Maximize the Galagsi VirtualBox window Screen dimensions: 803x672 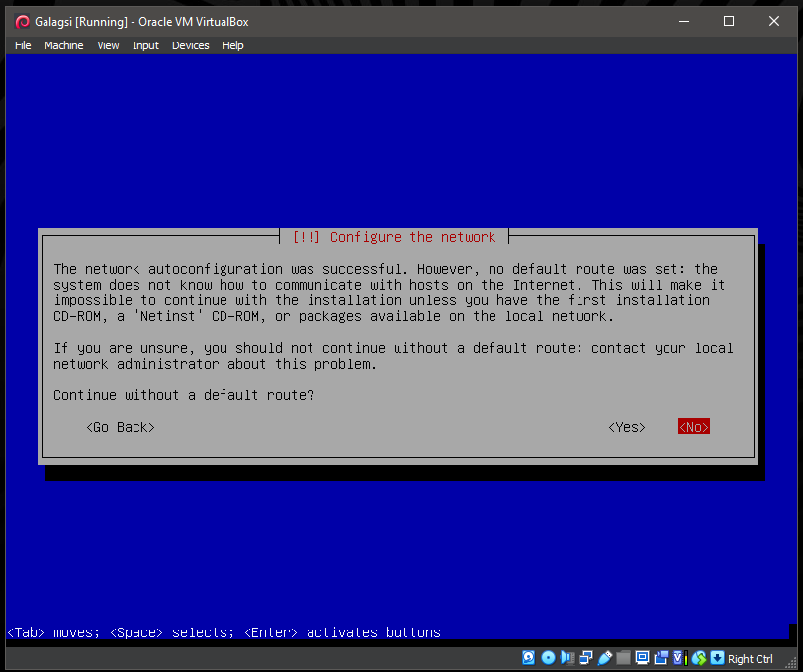(729, 21)
